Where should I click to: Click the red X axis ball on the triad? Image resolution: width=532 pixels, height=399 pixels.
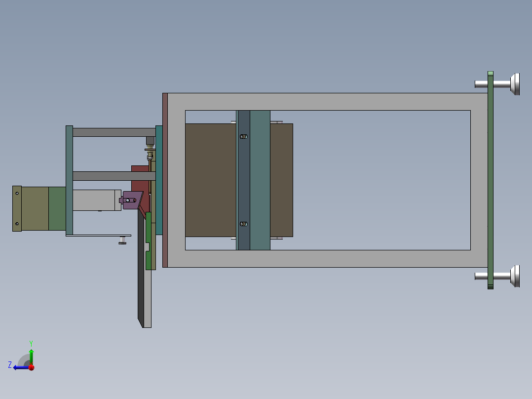point(32,367)
